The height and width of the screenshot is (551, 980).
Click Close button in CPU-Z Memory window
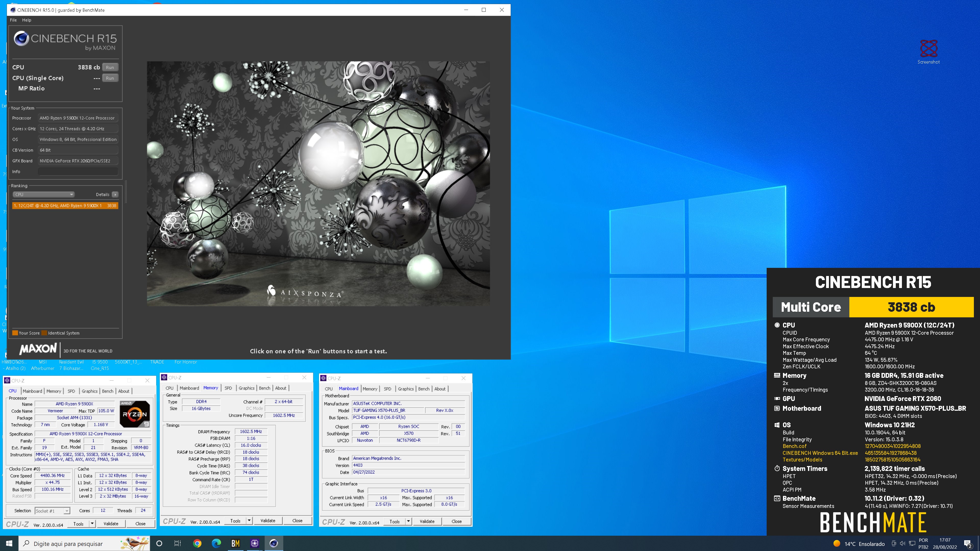click(298, 521)
